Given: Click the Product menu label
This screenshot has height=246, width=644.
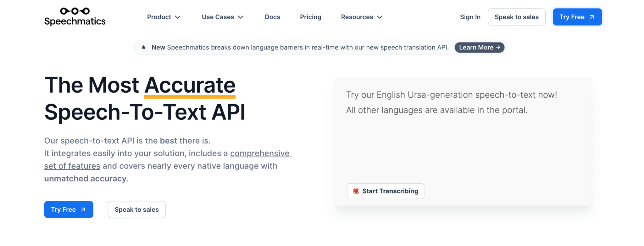Looking at the screenshot, I should pos(159,17).
